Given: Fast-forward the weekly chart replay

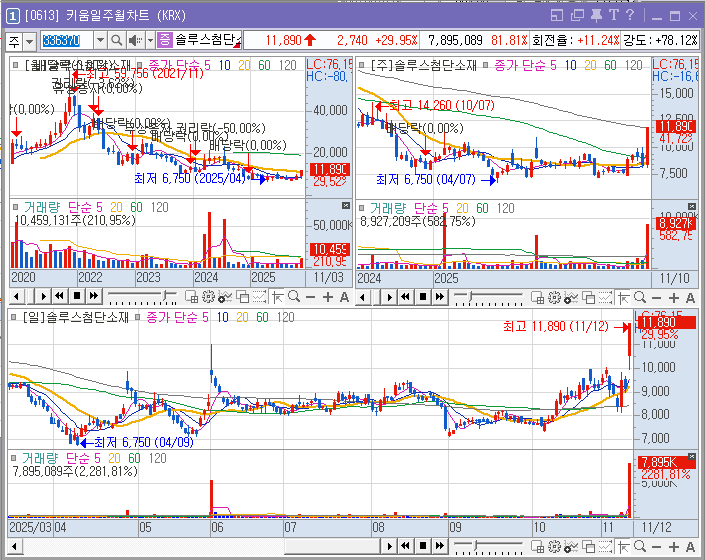Looking at the screenshot, I should pyautogui.click(x=440, y=297).
